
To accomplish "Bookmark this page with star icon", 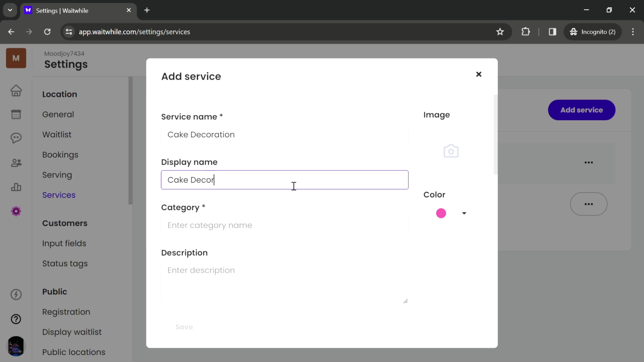I will tap(500, 32).
